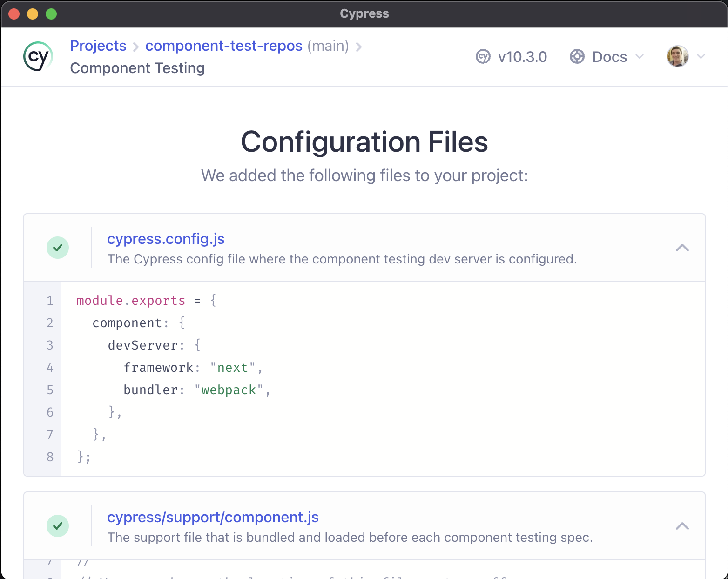Navigate to Projects via breadcrumb
The height and width of the screenshot is (579, 728).
(x=98, y=46)
